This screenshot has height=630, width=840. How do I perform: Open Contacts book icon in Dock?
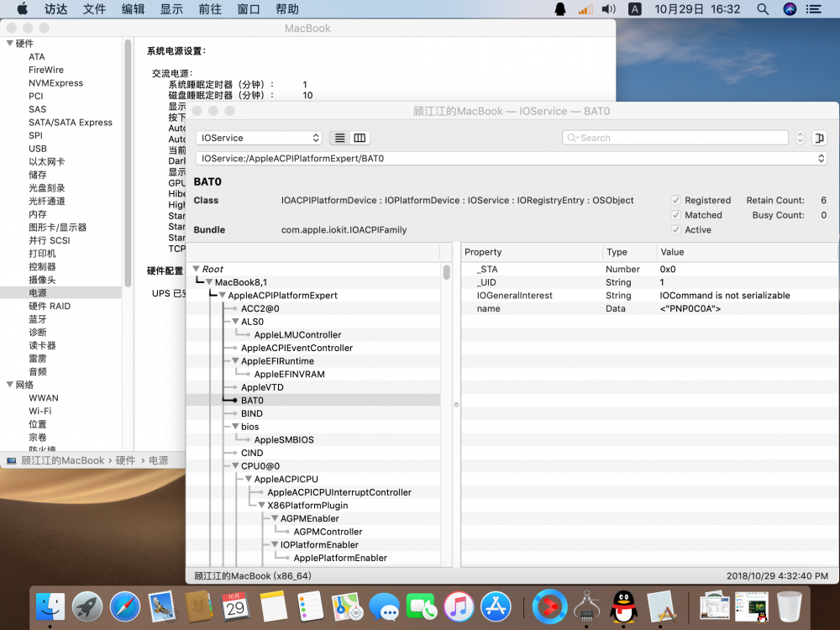[x=199, y=606]
